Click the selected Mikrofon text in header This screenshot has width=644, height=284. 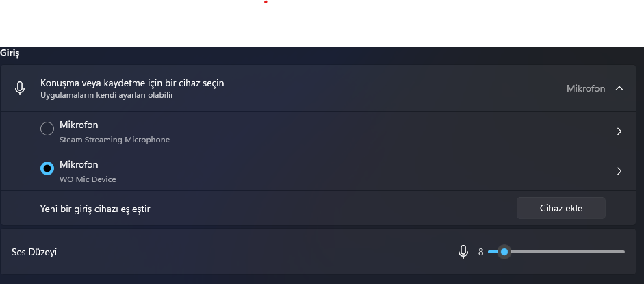pos(586,88)
